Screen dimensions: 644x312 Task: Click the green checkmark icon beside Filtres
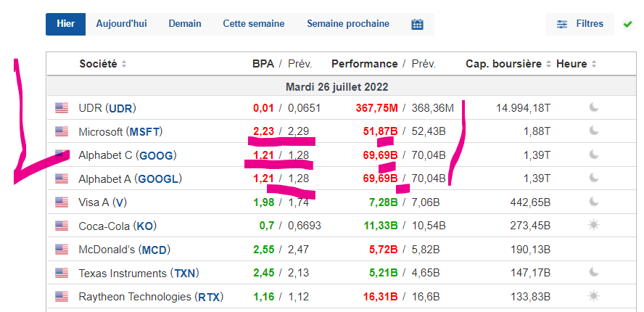627,24
